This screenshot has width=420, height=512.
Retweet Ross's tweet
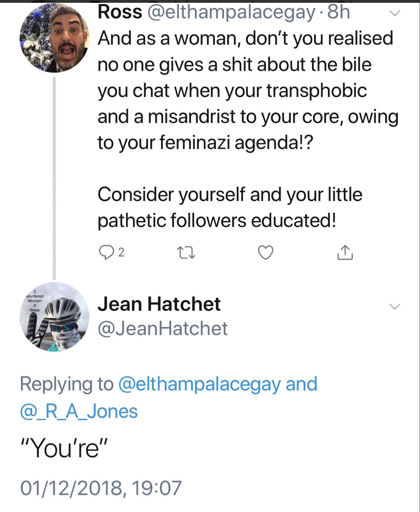(x=186, y=252)
